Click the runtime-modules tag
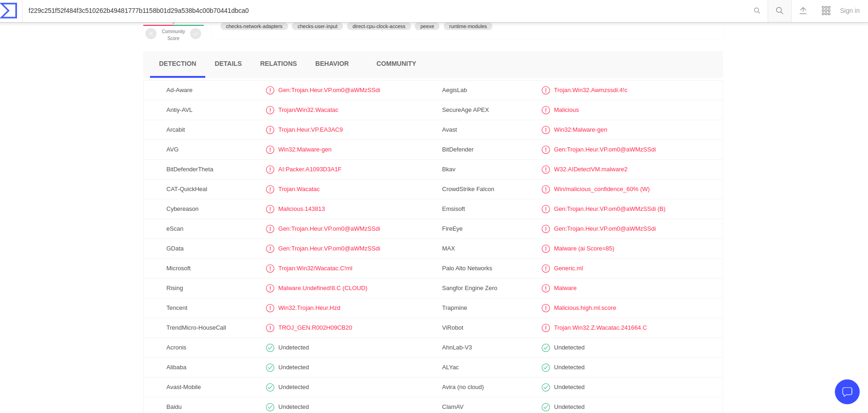The image size is (868, 413). [468, 26]
